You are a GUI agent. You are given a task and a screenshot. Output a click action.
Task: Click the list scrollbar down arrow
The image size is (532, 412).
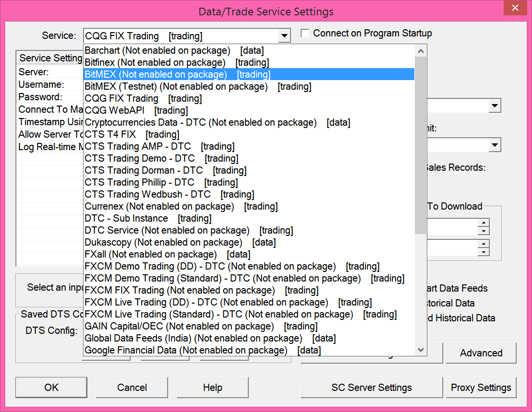tap(421, 350)
